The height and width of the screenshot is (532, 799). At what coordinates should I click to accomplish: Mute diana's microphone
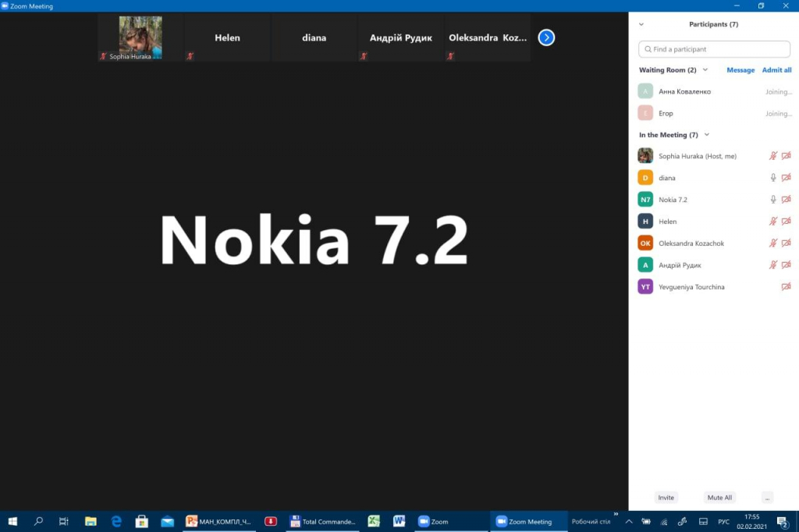(773, 178)
